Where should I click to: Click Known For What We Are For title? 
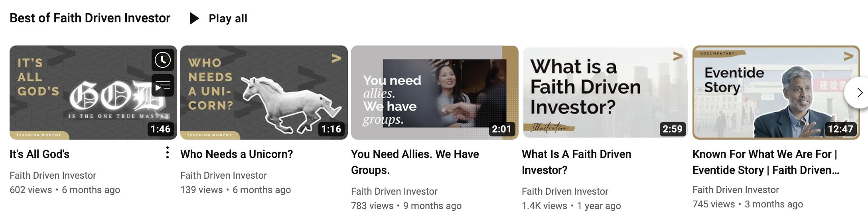(x=766, y=162)
